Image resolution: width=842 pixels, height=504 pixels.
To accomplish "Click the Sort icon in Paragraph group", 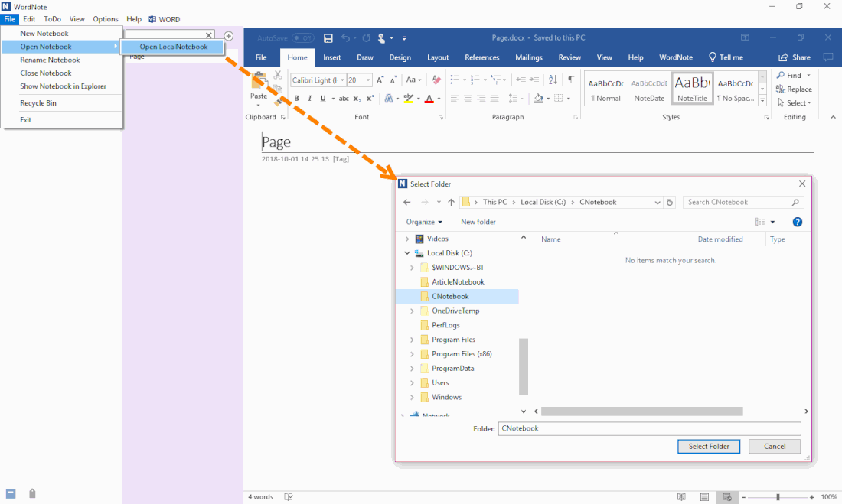I will 553,80.
